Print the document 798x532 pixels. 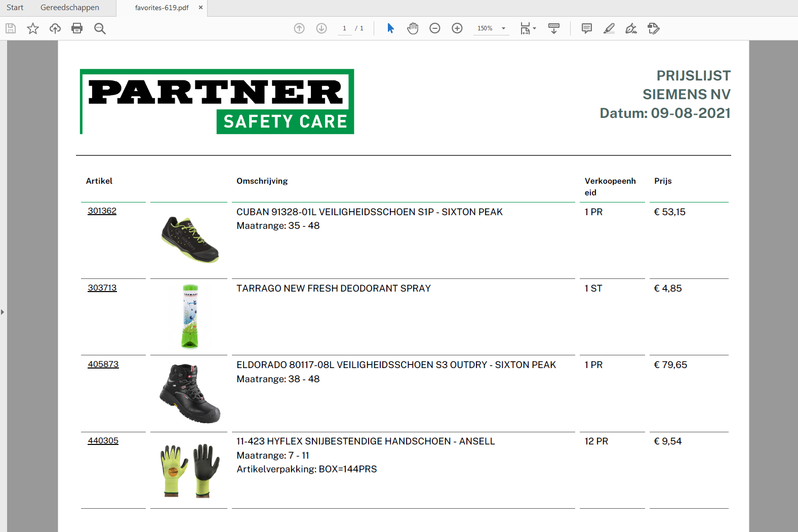(77, 28)
